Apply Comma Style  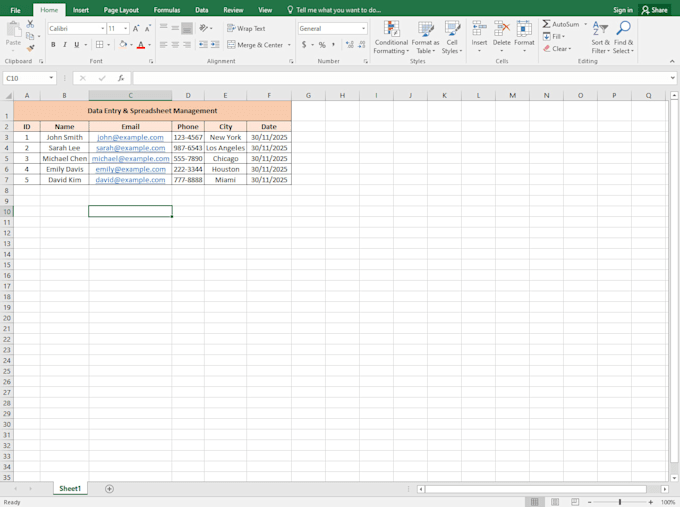tap(333, 45)
